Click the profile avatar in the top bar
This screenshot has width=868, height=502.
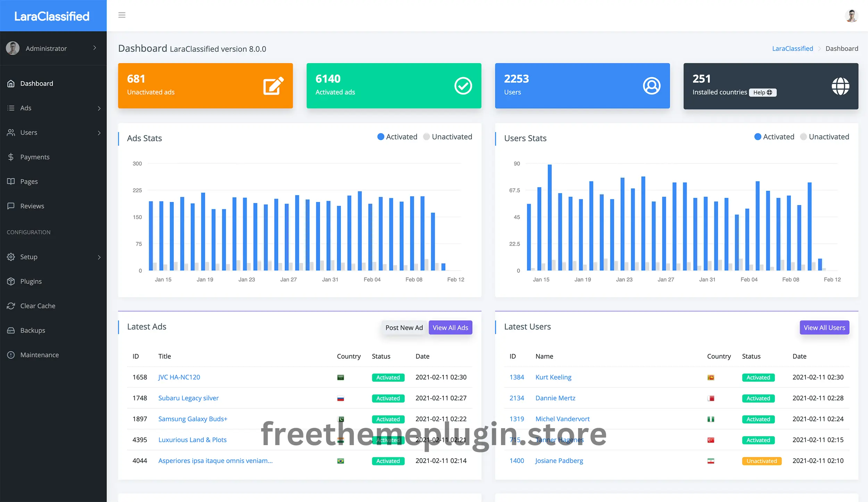tap(851, 16)
